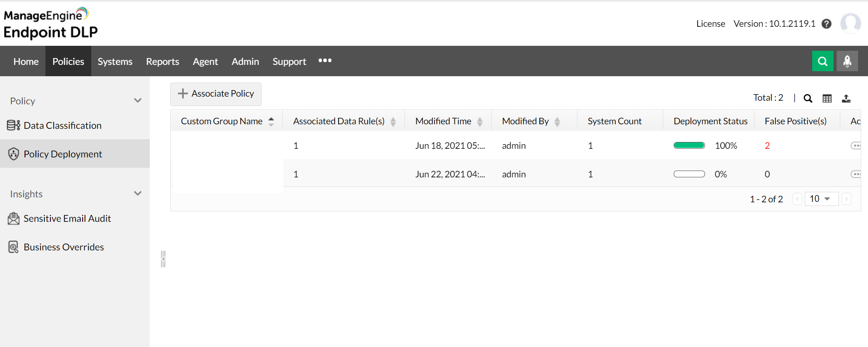Screen dimensions: 868x347
Task: Collapse the Insights sidebar section
Action: click(138, 194)
